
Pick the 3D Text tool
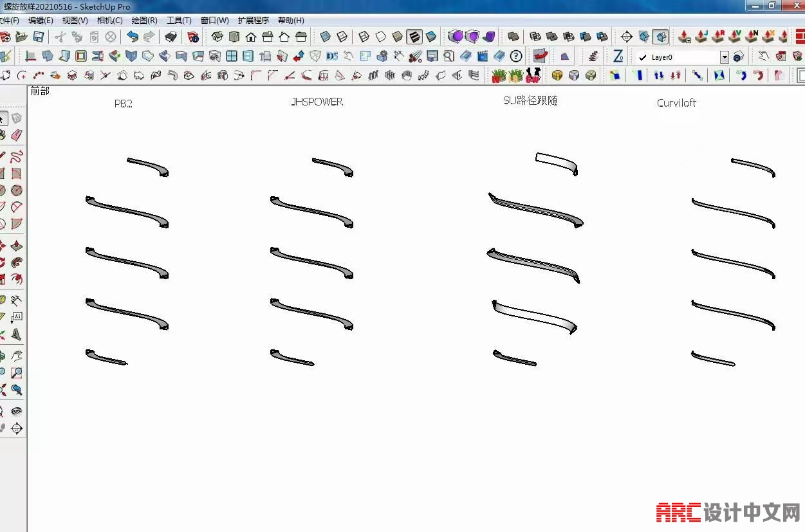(17, 335)
